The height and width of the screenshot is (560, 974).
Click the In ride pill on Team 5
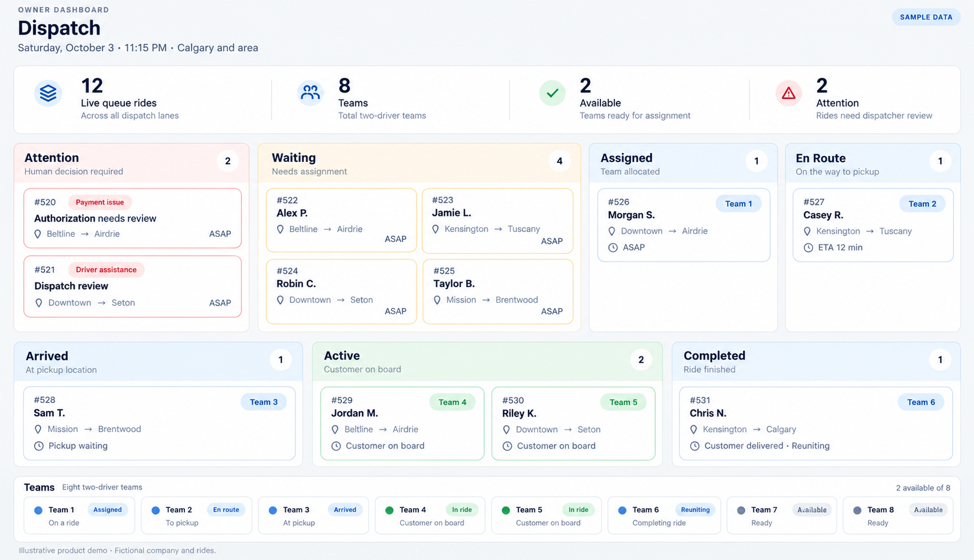578,510
